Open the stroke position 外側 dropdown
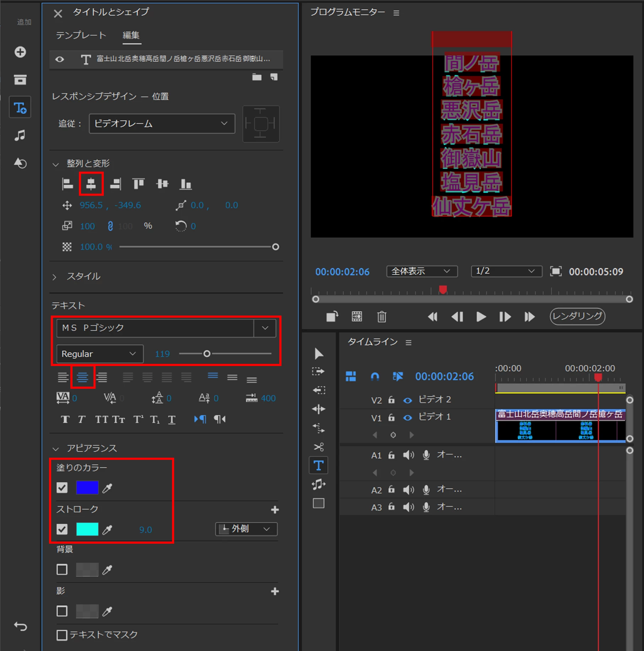 click(246, 529)
